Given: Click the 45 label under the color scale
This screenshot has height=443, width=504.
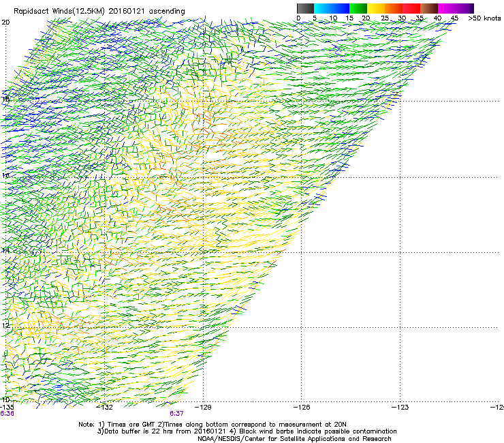Looking at the screenshot, I should (x=454, y=18).
